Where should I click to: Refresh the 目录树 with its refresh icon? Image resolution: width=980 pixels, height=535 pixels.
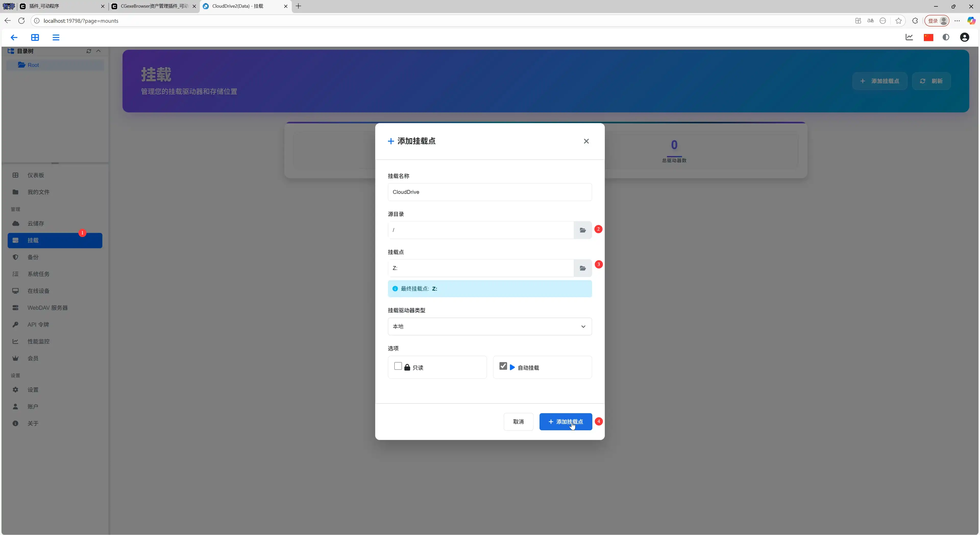(x=89, y=51)
